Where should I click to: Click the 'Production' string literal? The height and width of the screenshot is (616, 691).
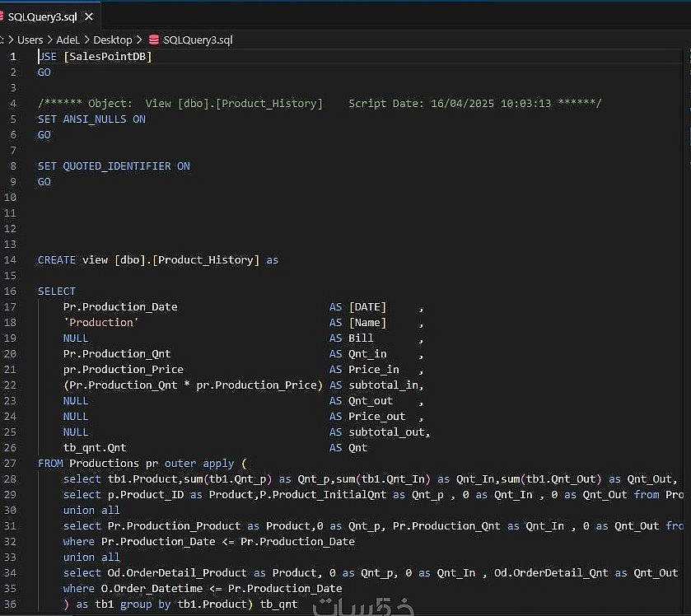(x=101, y=323)
